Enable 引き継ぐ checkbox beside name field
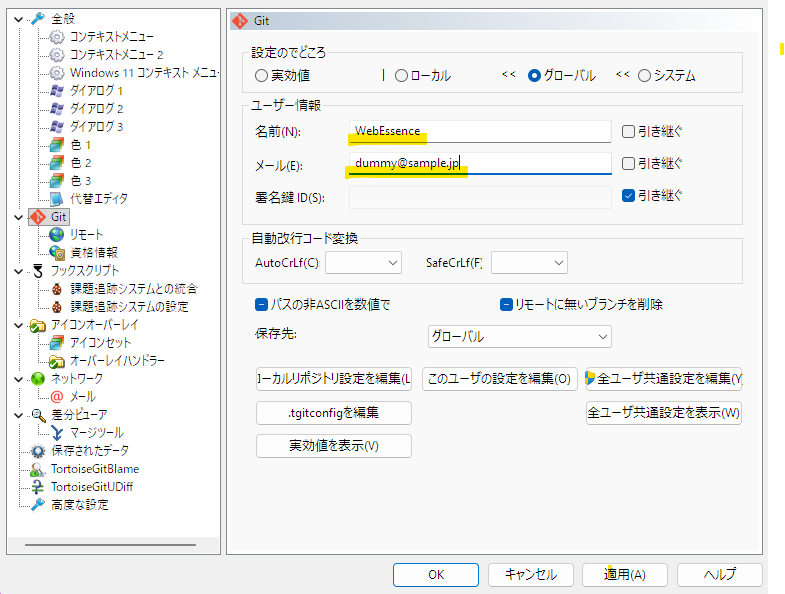This screenshot has width=785, height=594. [628, 131]
